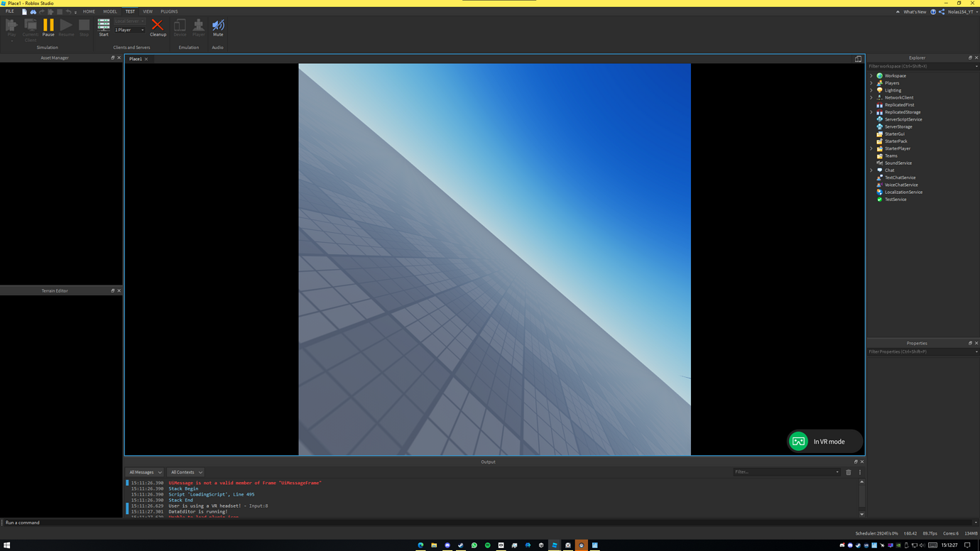
Task: Switch to the PLUGINS ribbon tab
Action: pos(169,11)
